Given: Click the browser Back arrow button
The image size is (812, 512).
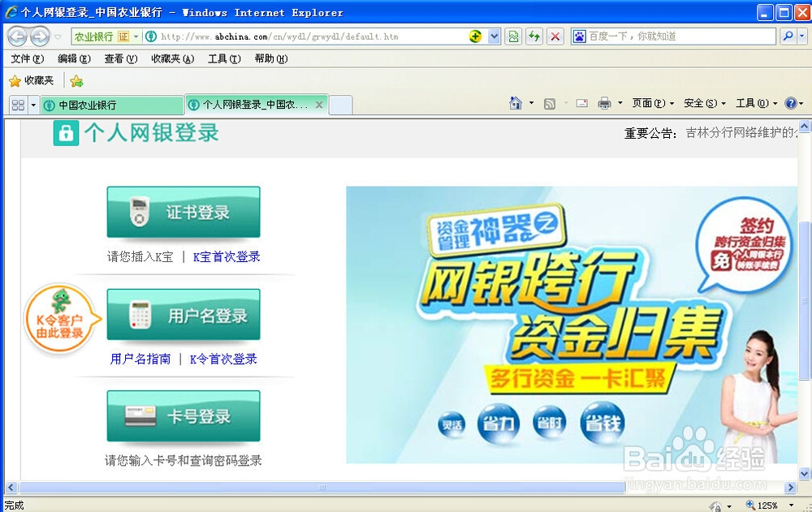Looking at the screenshot, I should click(x=17, y=37).
